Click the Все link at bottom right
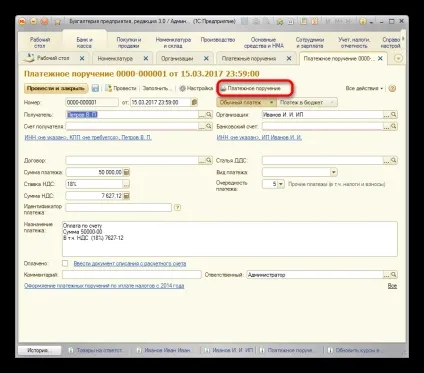 coord(392,286)
